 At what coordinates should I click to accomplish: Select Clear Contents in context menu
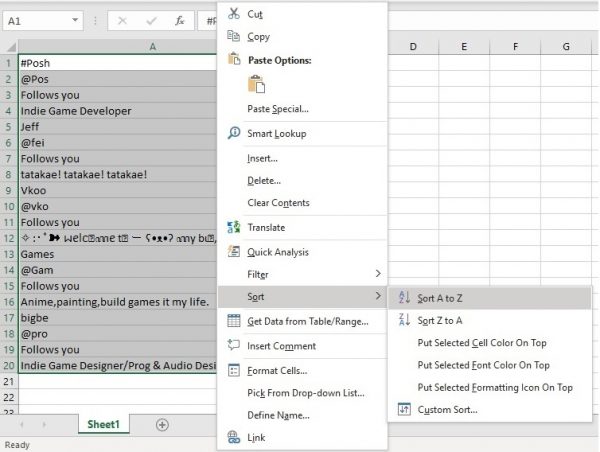coord(280,203)
